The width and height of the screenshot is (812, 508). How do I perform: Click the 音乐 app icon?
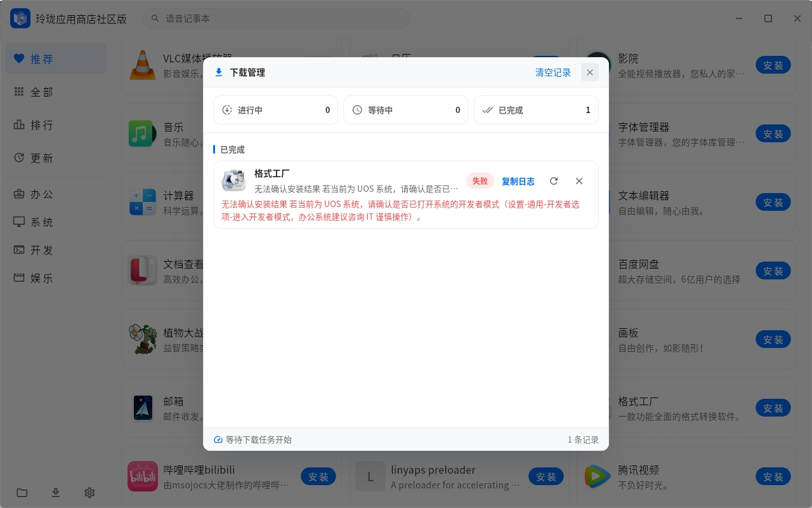(x=143, y=133)
